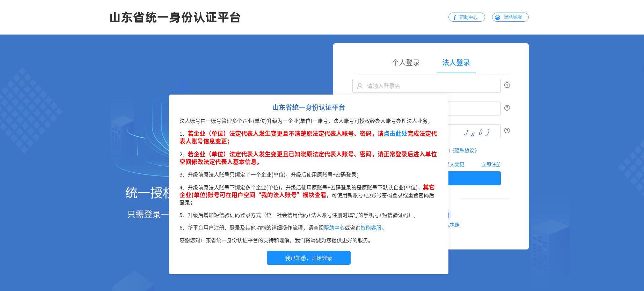Click the headset icon beside 智能客服 in header
Viewport: 644px width, 291px height.
498,17
